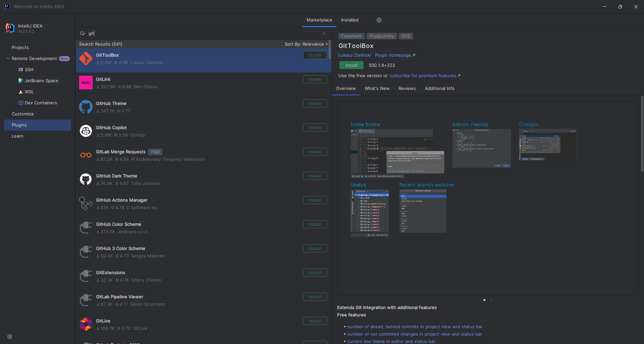Viewport: 644px width, 344px height.
Task: Open the Sort By Relevance dropdown
Action: [x=306, y=44]
